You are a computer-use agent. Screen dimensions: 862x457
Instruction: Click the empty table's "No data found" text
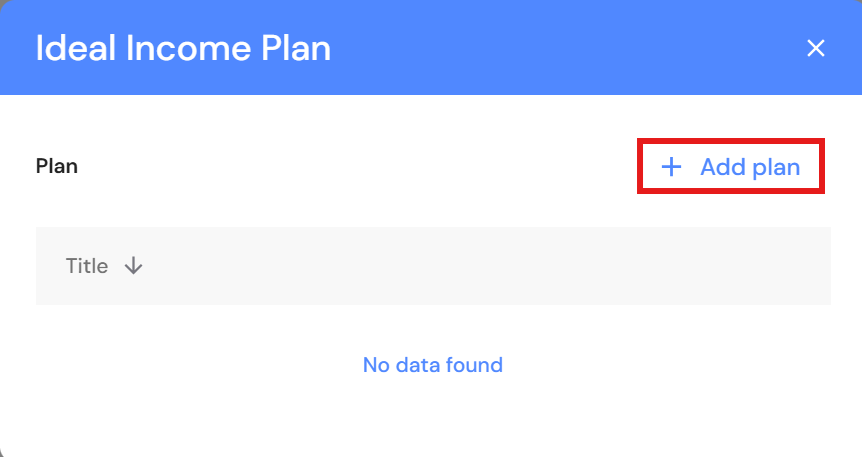click(432, 365)
